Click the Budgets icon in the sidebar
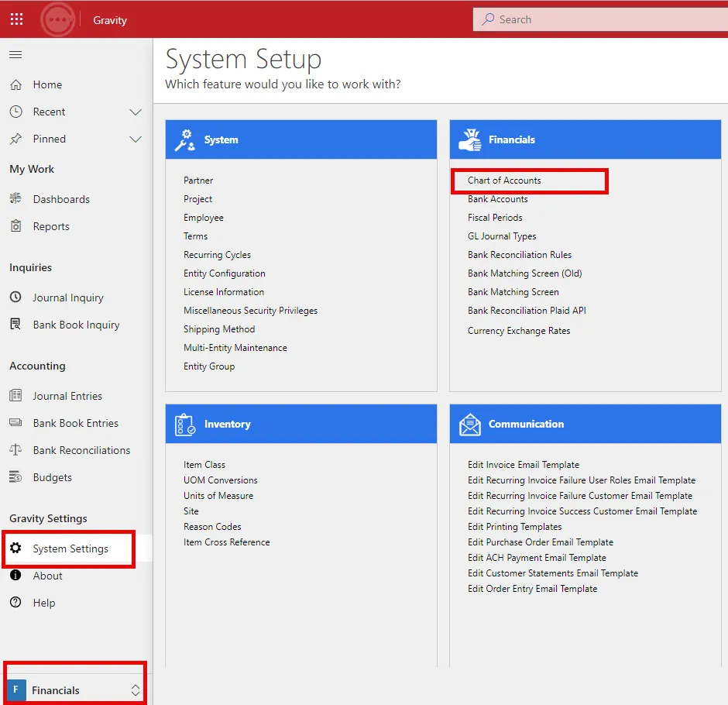Viewport: 728px width, 705px height. [x=15, y=477]
